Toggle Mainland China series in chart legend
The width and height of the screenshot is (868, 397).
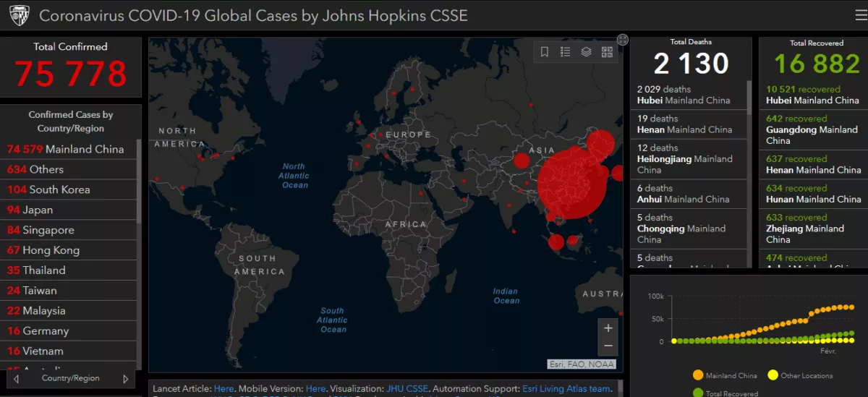tap(725, 375)
